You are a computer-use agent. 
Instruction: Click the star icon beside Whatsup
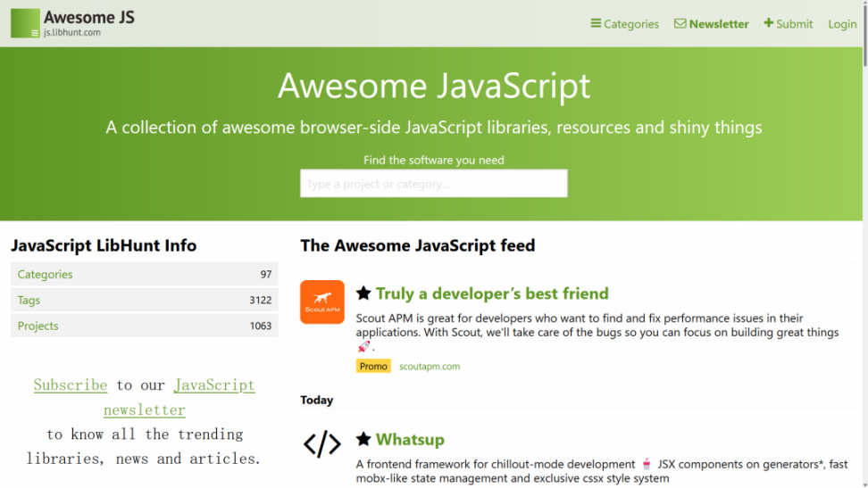(363, 439)
